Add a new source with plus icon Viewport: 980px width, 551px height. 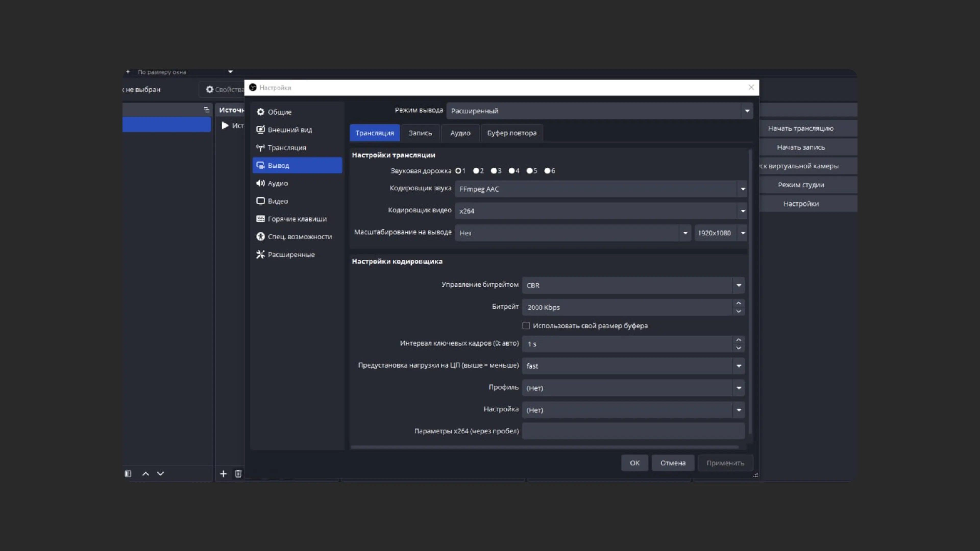coord(223,474)
